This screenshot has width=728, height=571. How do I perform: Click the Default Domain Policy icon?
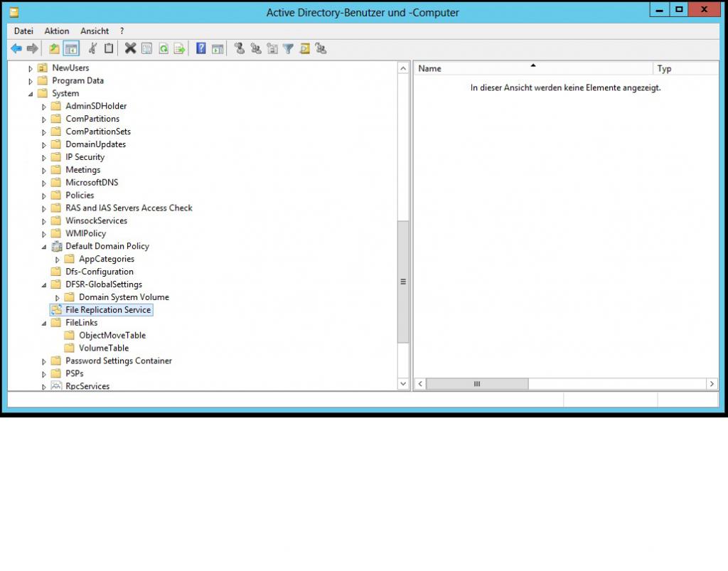pos(56,246)
